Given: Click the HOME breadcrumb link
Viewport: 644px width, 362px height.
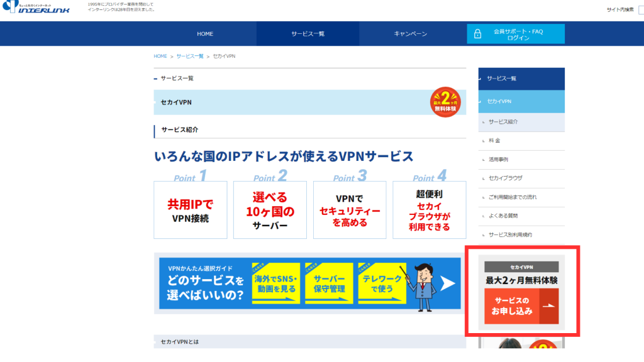Looking at the screenshot, I should (x=160, y=57).
